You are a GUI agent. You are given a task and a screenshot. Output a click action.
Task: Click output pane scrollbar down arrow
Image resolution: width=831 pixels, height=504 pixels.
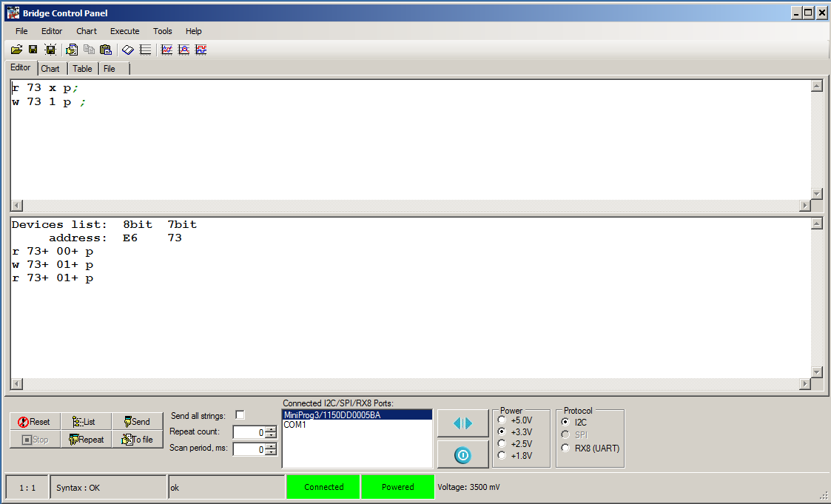[817, 372]
